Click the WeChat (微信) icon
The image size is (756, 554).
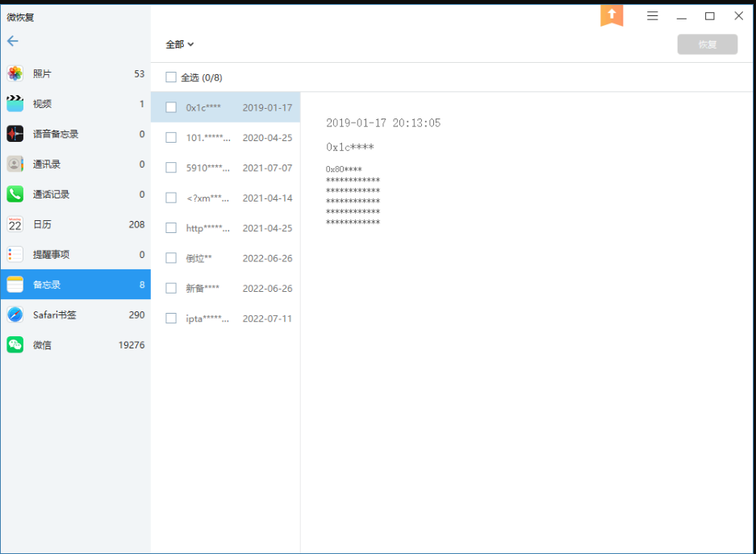15,345
